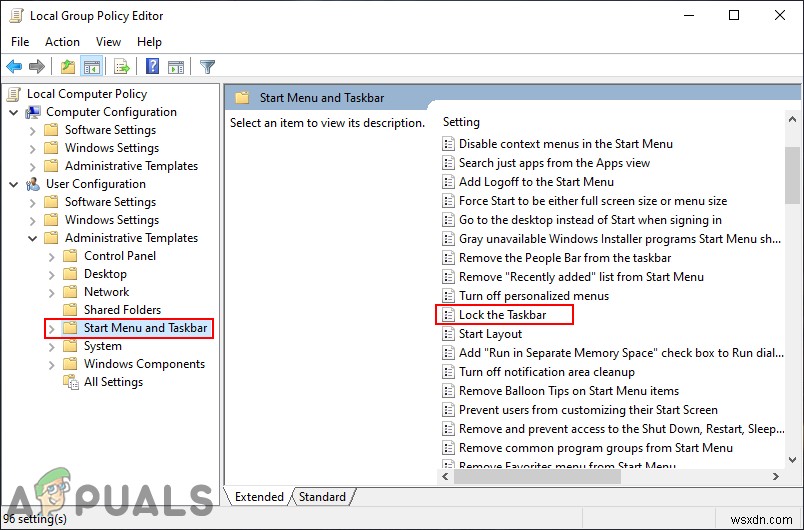Image resolution: width=804 pixels, height=530 pixels.
Task: Select Remove Balloon Tips on Start Menu items
Action: [x=569, y=391]
